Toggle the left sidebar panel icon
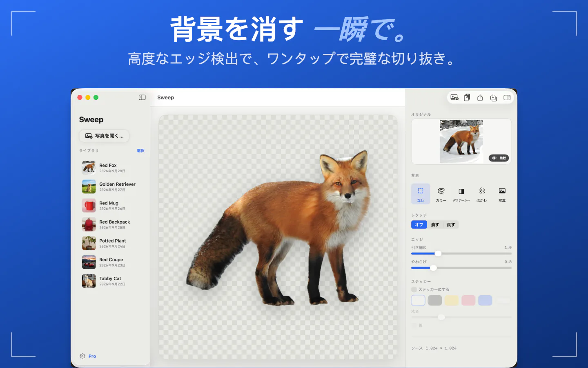Screen dimensions: 588x368 pyautogui.click(x=142, y=97)
